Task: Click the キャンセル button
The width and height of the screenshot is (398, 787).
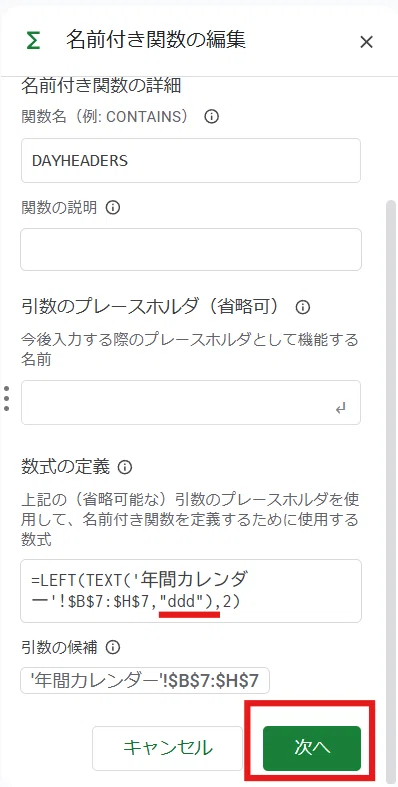Action: point(168,748)
